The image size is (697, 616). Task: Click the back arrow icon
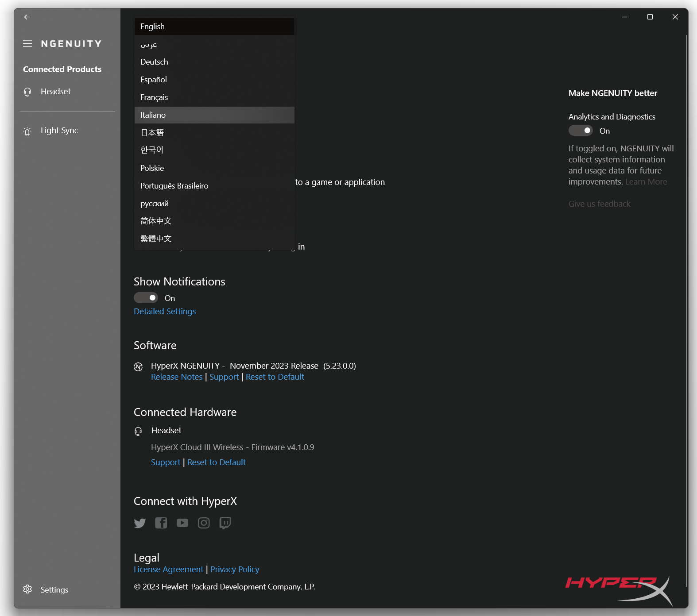pyautogui.click(x=27, y=17)
